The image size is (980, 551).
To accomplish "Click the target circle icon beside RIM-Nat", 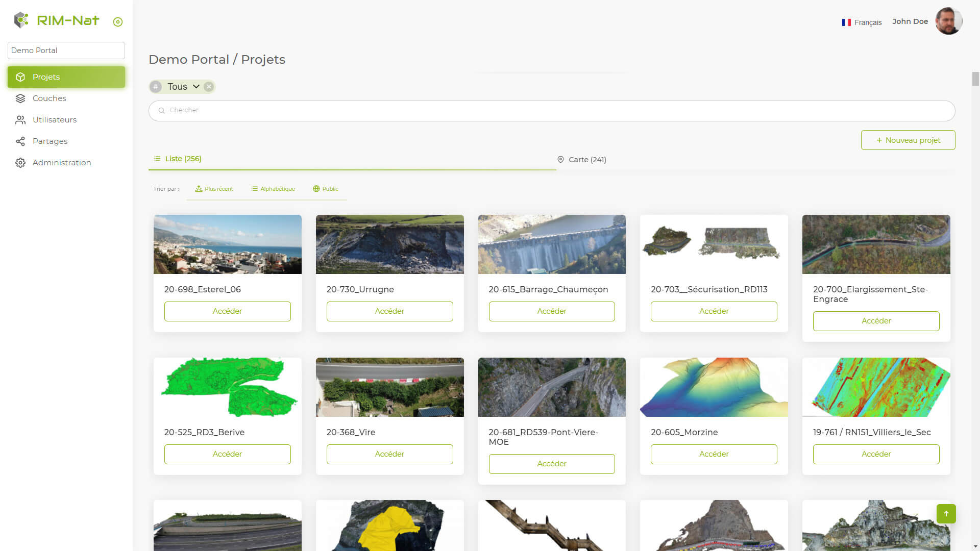I will [x=118, y=22].
